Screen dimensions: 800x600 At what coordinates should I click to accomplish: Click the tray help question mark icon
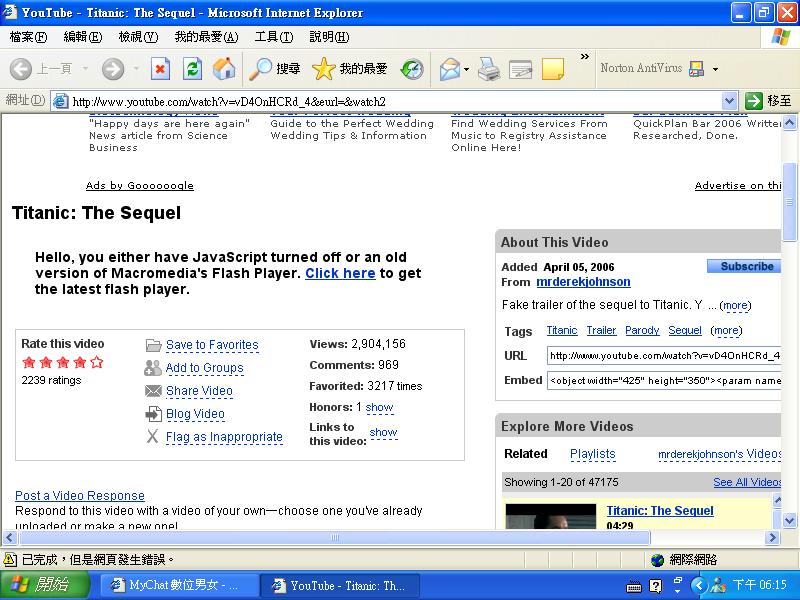click(x=656, y=586)
